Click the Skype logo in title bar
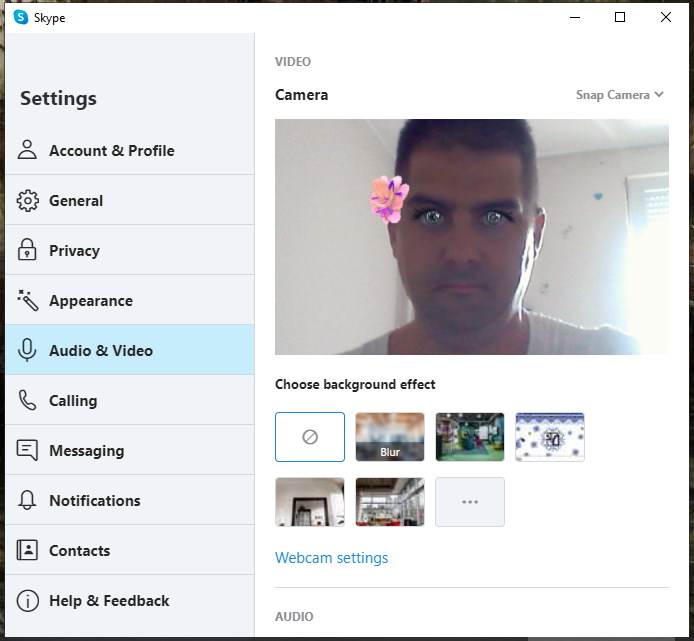The image size is (694, 641). (x=20, y=17)
